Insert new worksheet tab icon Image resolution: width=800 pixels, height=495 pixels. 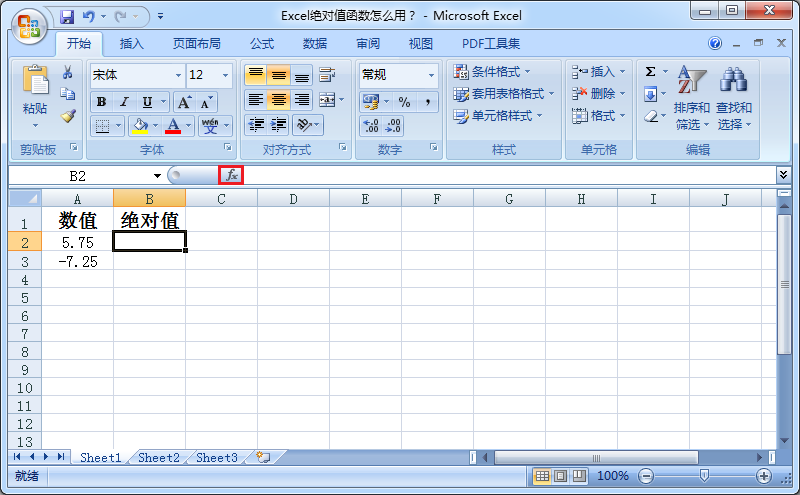coord(263,457)
